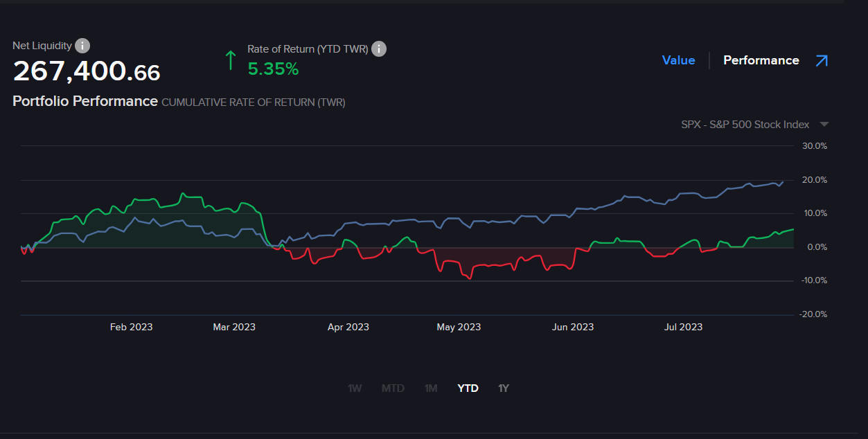Open the SPX benchmark dropdown arrow
Viewport: 868px width, 439px height.
[x=824, y=125]
